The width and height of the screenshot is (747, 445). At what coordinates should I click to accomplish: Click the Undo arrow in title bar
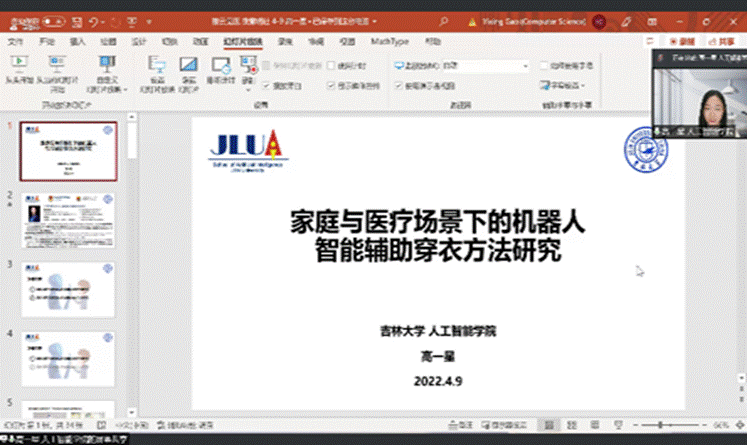coord(92,22)
